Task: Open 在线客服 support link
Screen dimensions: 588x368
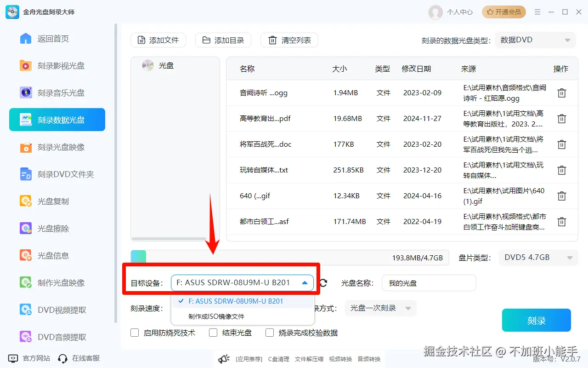Action: click(79, 358)
